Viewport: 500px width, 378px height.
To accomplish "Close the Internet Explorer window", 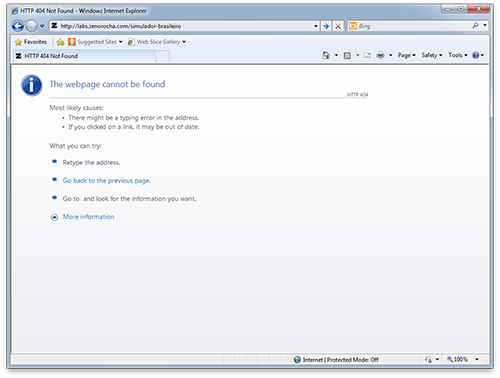I will [479, 9].
